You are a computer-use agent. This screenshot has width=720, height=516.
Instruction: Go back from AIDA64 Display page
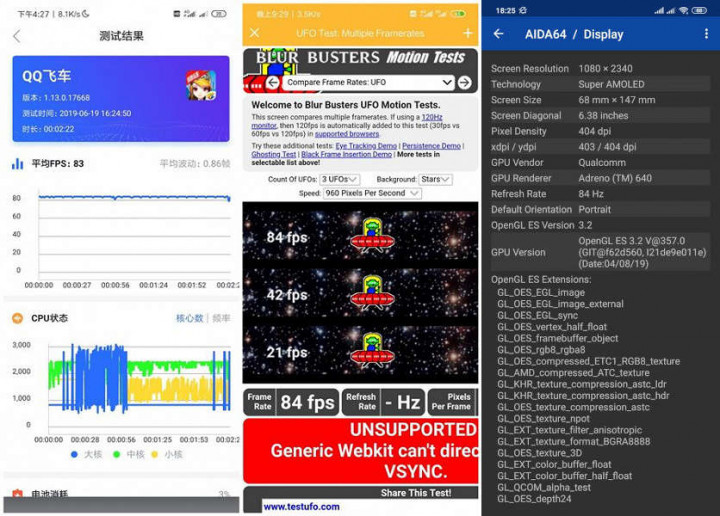(x=499, y=34)
